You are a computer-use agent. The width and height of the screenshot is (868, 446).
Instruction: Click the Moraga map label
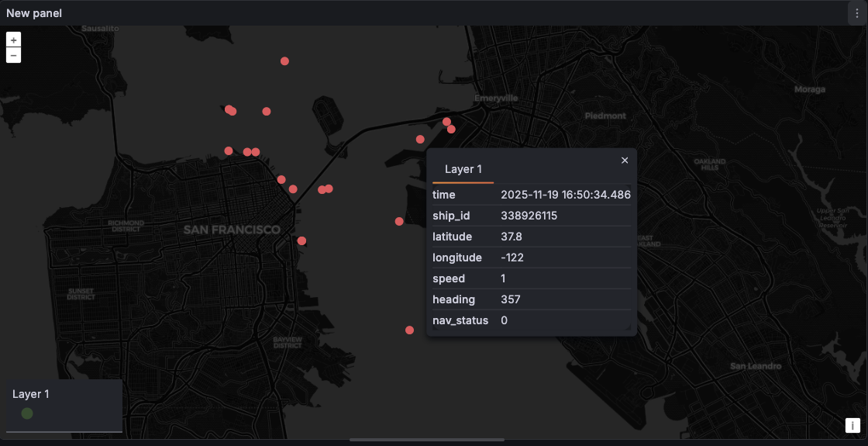(809, 89)
